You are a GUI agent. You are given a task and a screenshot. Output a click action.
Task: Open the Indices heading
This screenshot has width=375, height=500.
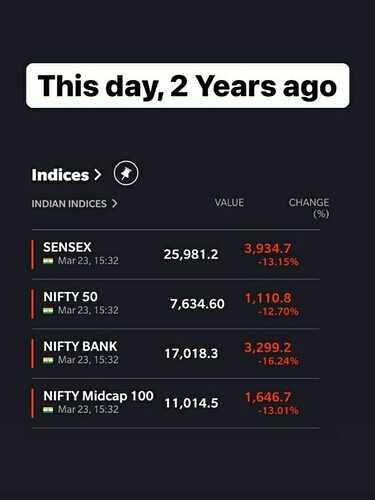pos(60,175)
